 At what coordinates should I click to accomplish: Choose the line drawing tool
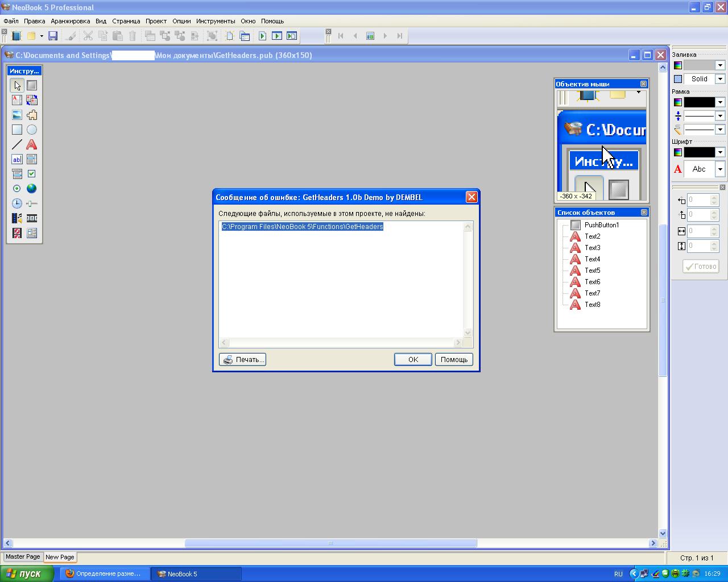click(x=17, y=144)
